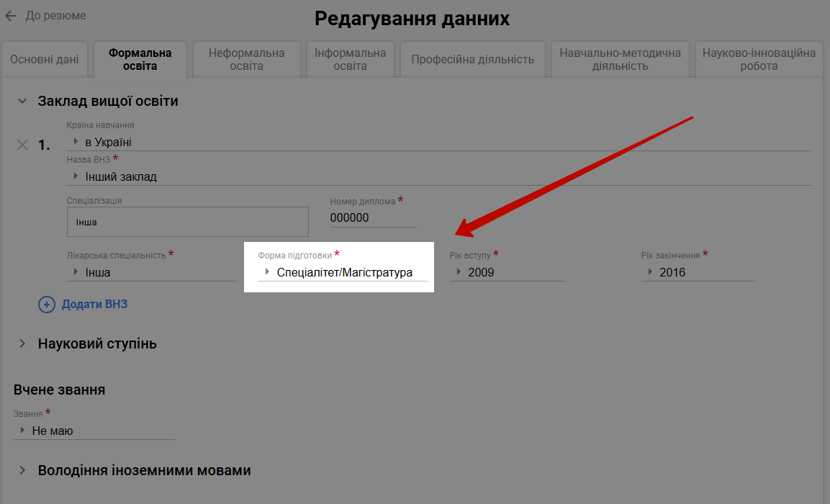The height and width of the screenshot is (504, 830).
Task: Remove the first institution with the X icon
Action: [23, 145]
